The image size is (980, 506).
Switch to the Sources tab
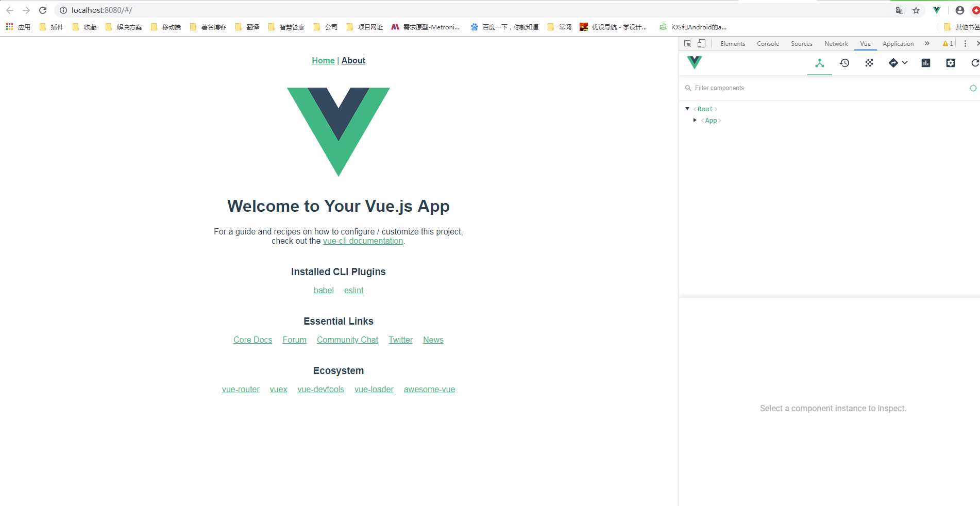point(801,44)
